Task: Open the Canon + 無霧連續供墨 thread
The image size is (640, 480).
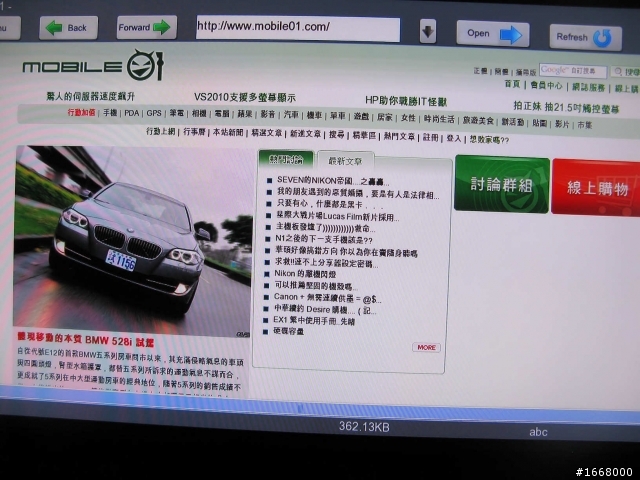Action: click(x=327, y=298)
